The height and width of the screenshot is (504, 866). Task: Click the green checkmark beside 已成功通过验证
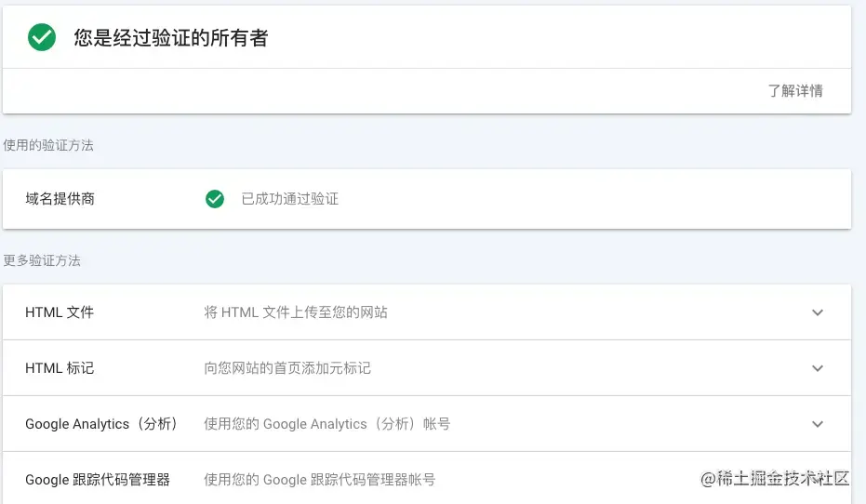coord(215,199)
